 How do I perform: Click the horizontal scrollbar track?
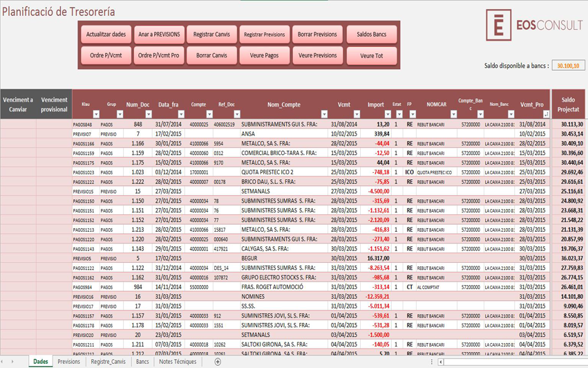tap(511, 362)
